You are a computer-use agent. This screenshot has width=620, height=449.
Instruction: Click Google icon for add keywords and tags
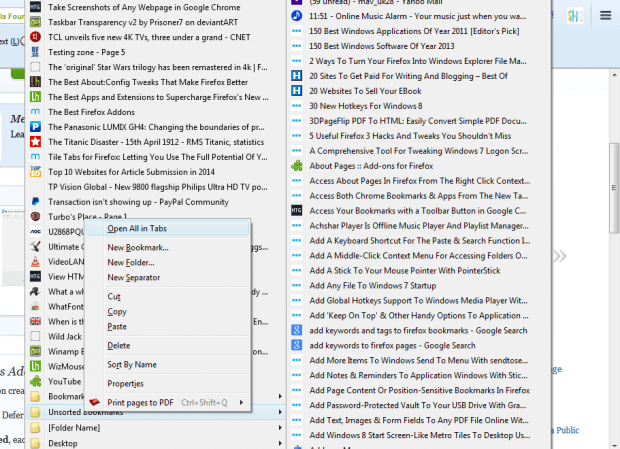tap(297, 330)
